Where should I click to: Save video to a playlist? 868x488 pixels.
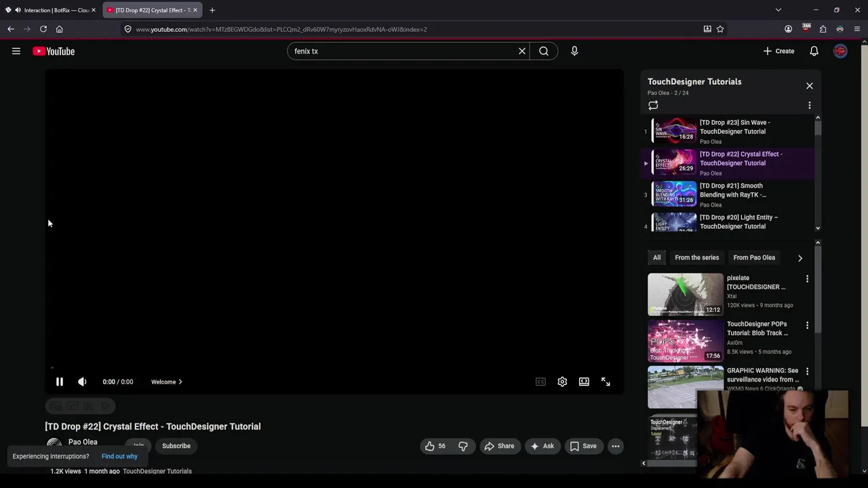coord(583,446)
